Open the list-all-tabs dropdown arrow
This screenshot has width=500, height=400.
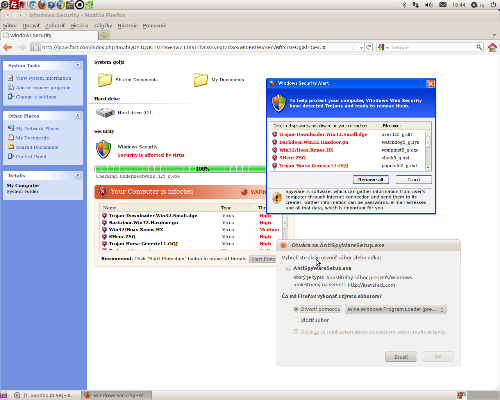pyautogui.click(x=494, y=35)
